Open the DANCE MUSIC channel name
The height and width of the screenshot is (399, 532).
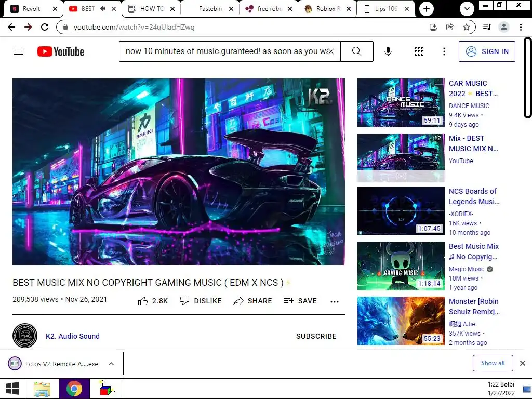[x=469, y=105]
